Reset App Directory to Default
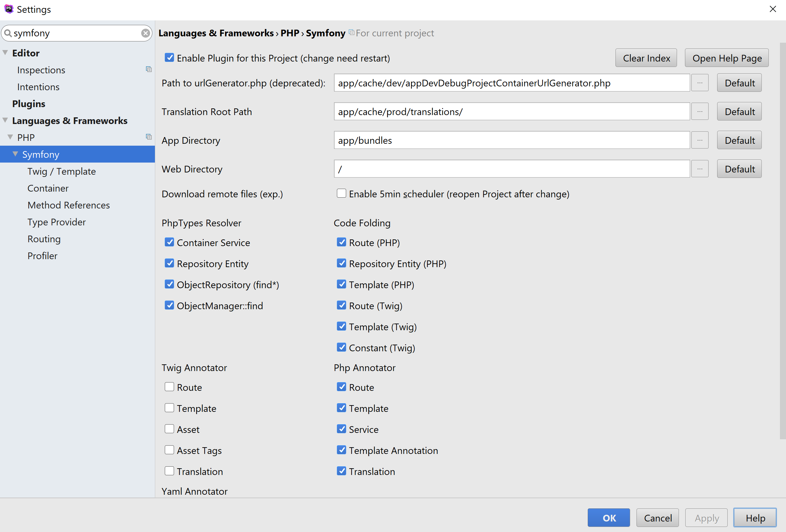The height and width of the screenshot is (532, 786). (x=739, y=140)
